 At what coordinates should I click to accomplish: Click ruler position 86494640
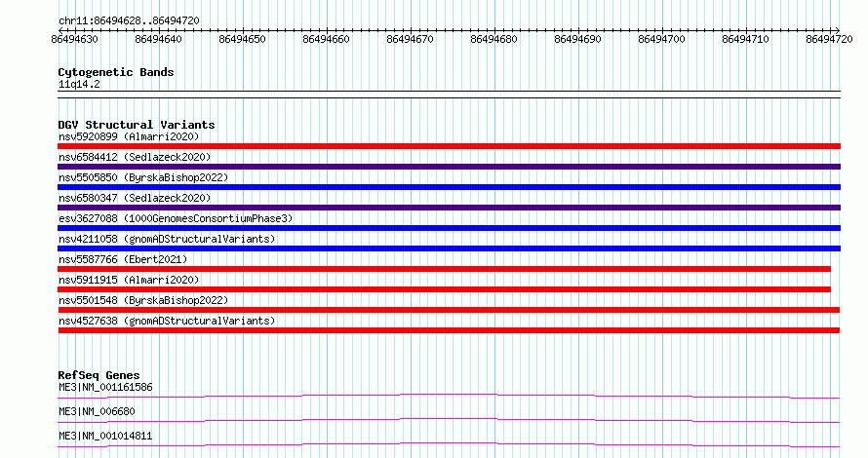pos(158,39)
